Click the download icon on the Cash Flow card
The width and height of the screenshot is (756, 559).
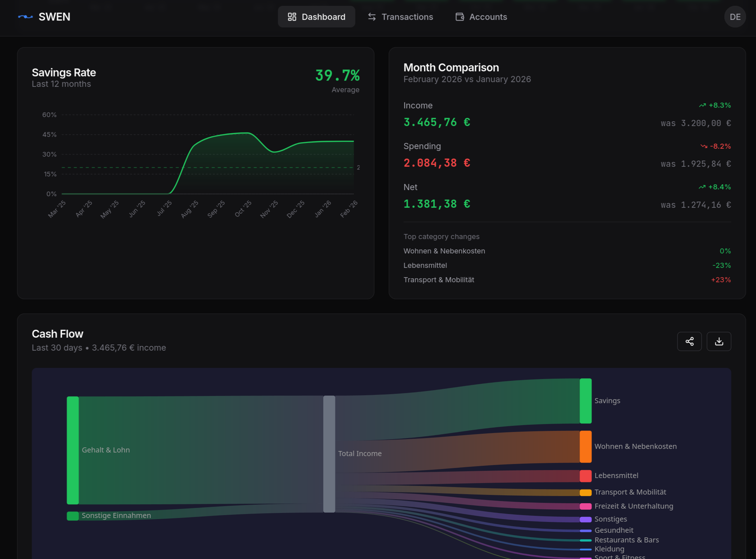click(x=719, y=341)
